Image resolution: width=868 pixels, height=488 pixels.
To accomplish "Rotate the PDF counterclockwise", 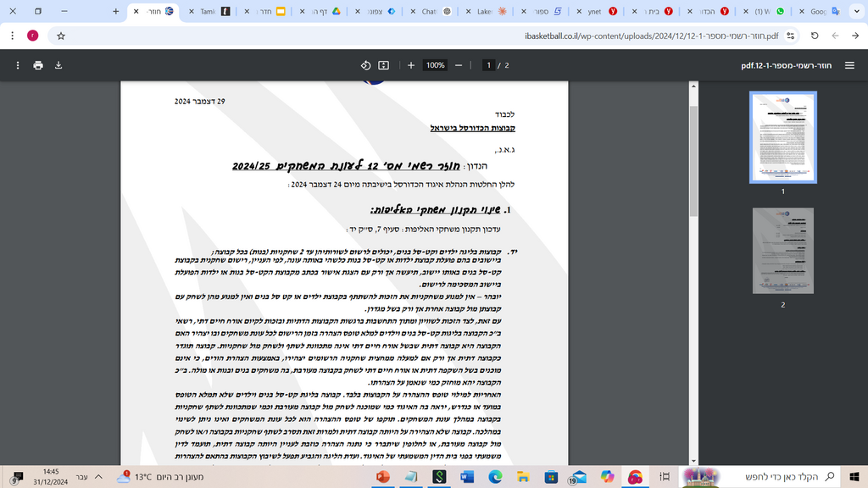I will 365,65.
